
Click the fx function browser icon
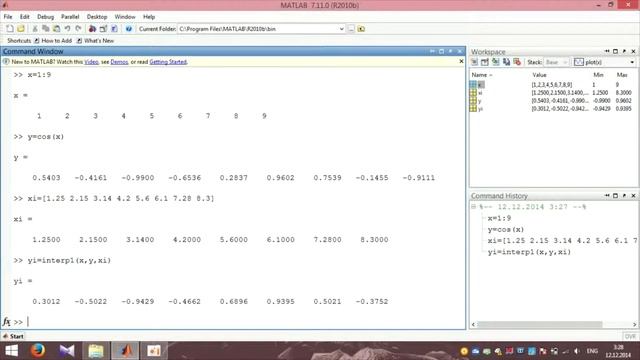6,322
